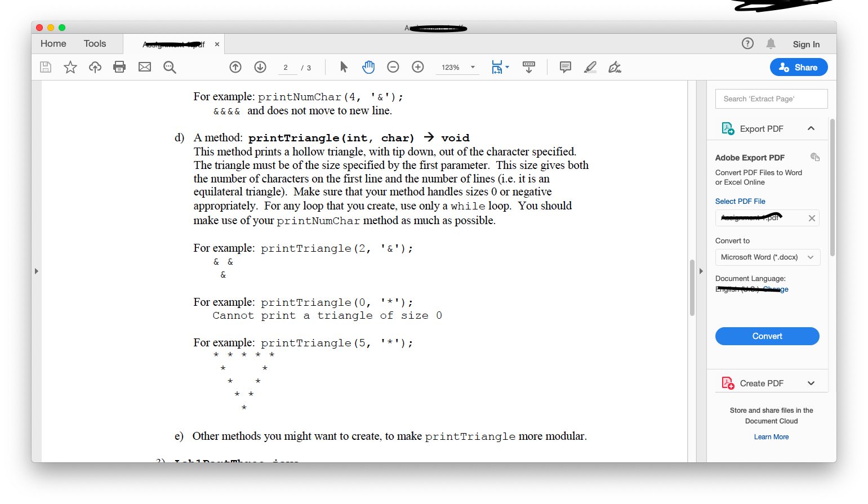Click the 'Adobe Export PDF' heading
The width and height of the screenshot is (868, 504).
750,158
